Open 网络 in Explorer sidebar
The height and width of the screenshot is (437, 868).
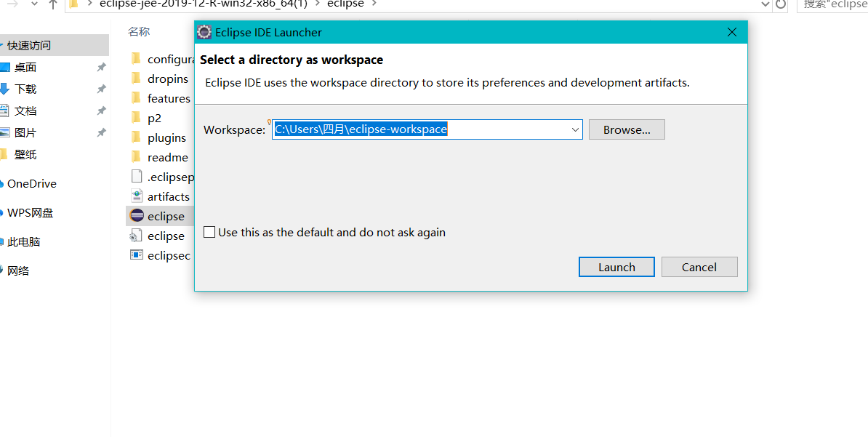pyautogui.click(x=18, y=270)
